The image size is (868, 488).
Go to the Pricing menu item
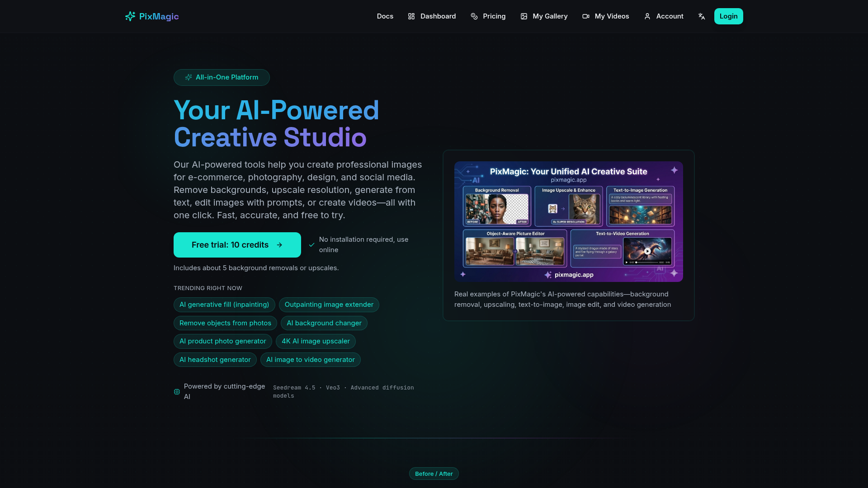[494, 16]
